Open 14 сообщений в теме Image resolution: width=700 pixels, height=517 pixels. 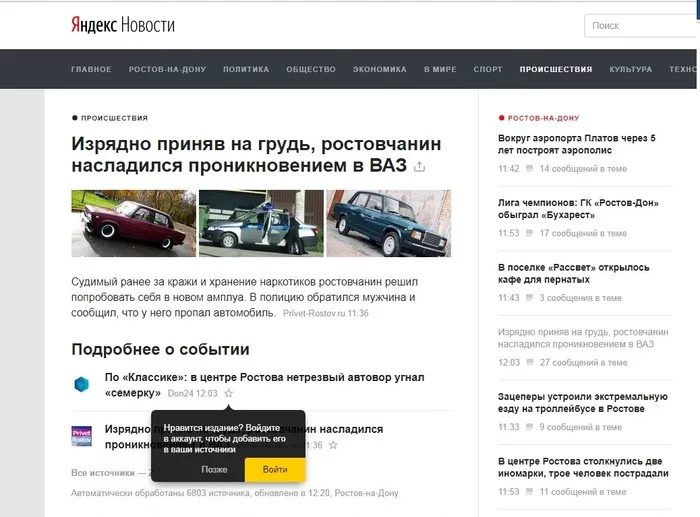tap(583, 169)
